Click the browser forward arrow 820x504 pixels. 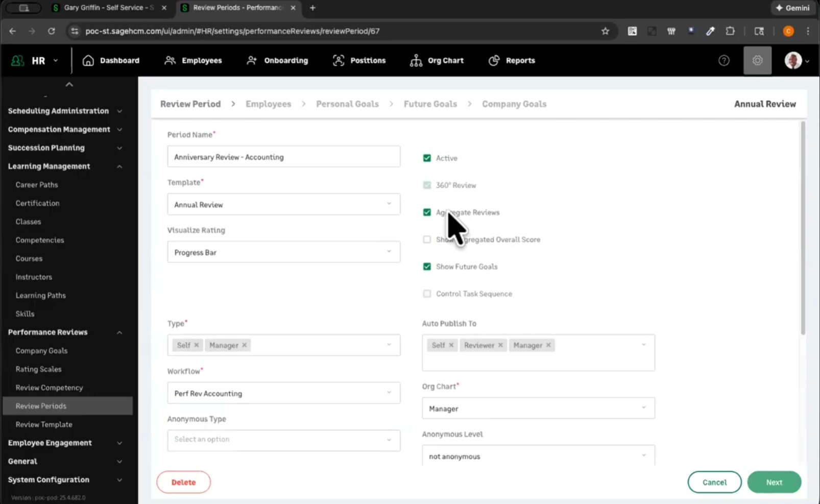pyautogui.click(x=32, y=31)
